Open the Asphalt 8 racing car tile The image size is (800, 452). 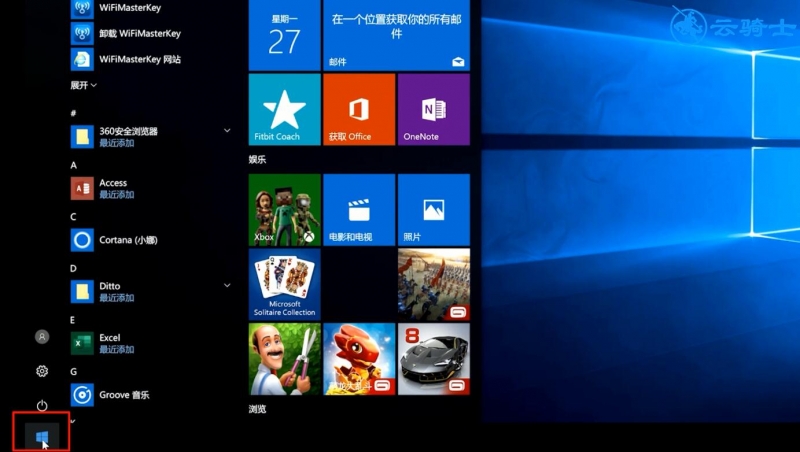coord(434,359)
